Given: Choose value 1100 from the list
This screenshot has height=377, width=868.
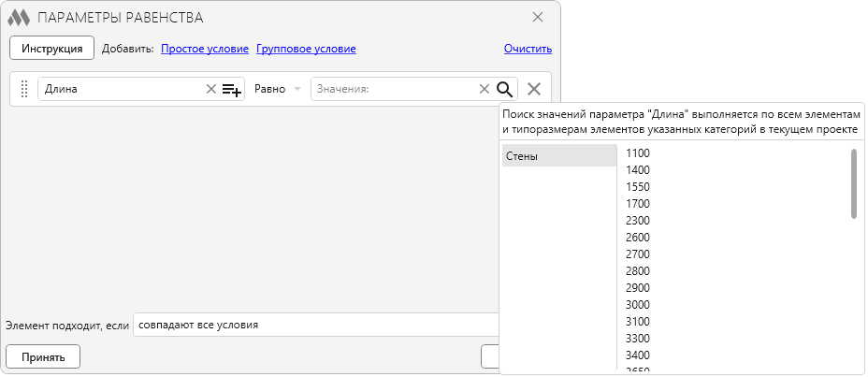Looking at the screenshot, I should click(638, 153).
